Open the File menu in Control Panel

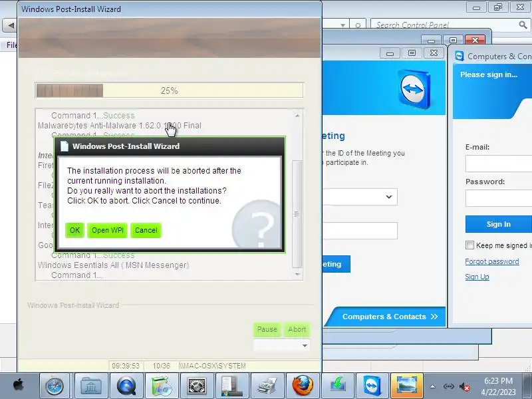(x=11, y=45)
